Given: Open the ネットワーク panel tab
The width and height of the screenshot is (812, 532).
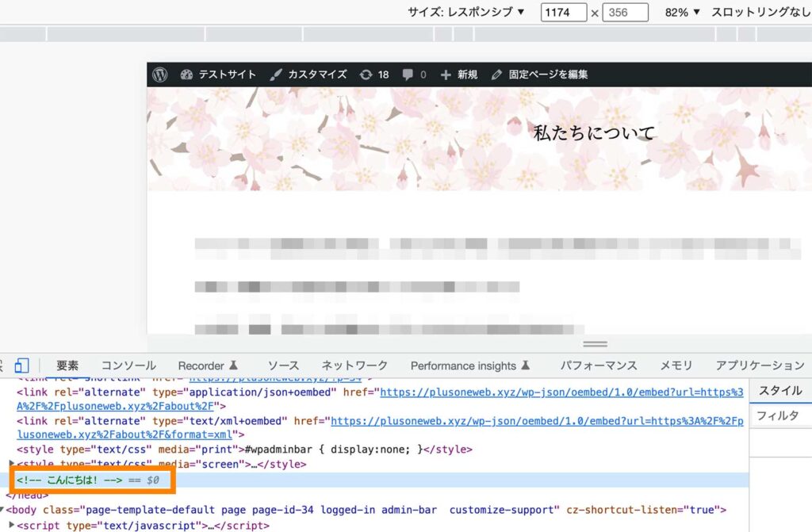Looking at the screenshot, I should point(354,366).
